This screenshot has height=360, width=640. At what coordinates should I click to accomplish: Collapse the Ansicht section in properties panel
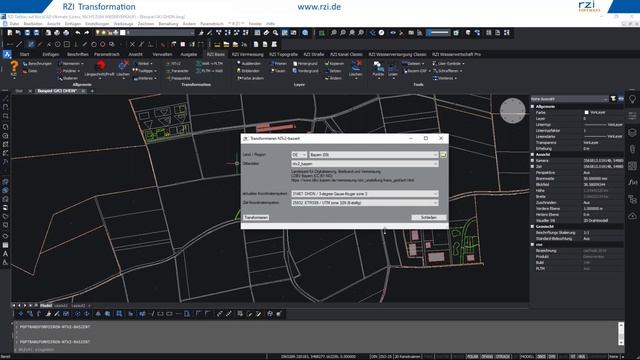coord(533,155)
